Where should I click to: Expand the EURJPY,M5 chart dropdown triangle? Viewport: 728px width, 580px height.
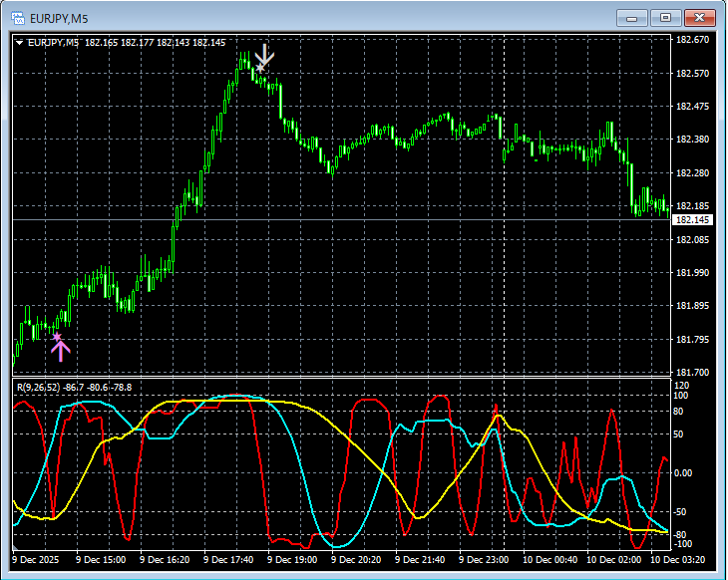[x=20, y=43]
